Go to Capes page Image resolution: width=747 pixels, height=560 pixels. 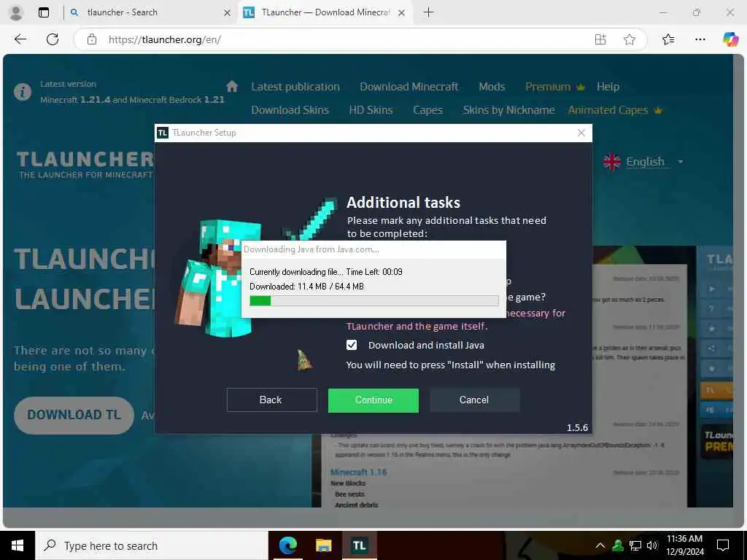point(427,110)
